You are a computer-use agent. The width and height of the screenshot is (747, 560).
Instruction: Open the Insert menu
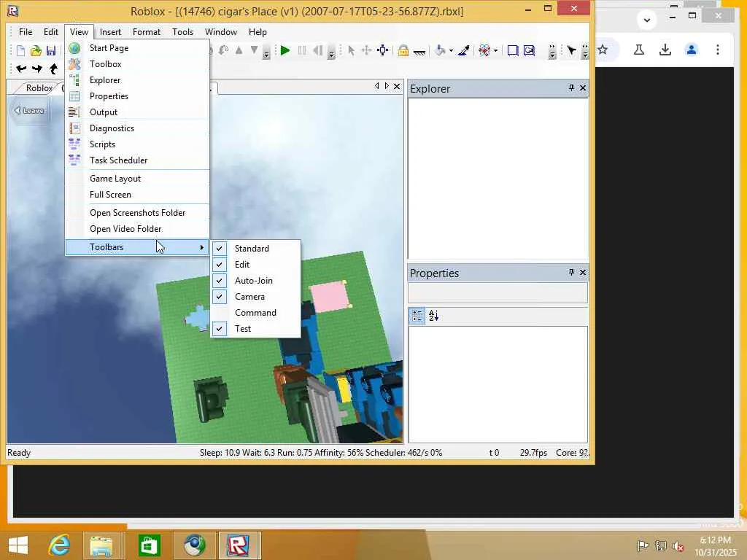(110, 32)
